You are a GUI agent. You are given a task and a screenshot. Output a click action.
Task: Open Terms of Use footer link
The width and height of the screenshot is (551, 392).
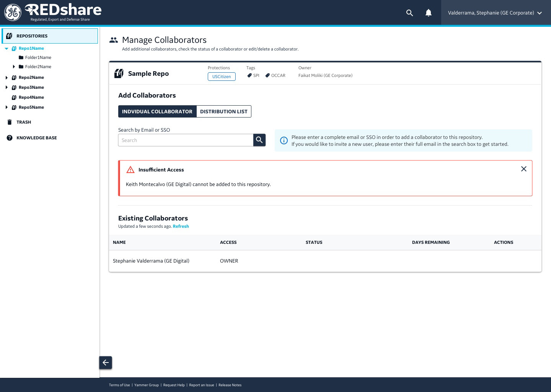click(119, 385)
